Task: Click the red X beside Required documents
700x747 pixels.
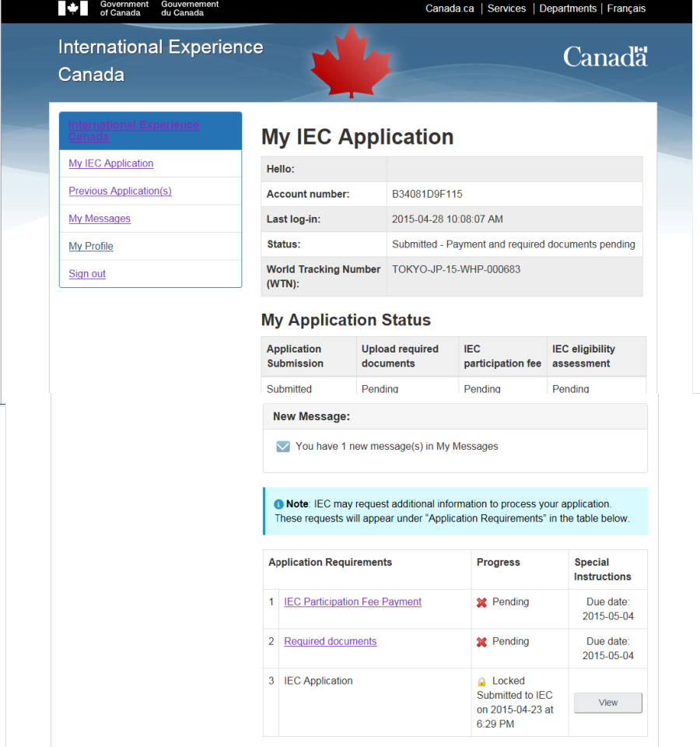Action: [x=482, y=642]
